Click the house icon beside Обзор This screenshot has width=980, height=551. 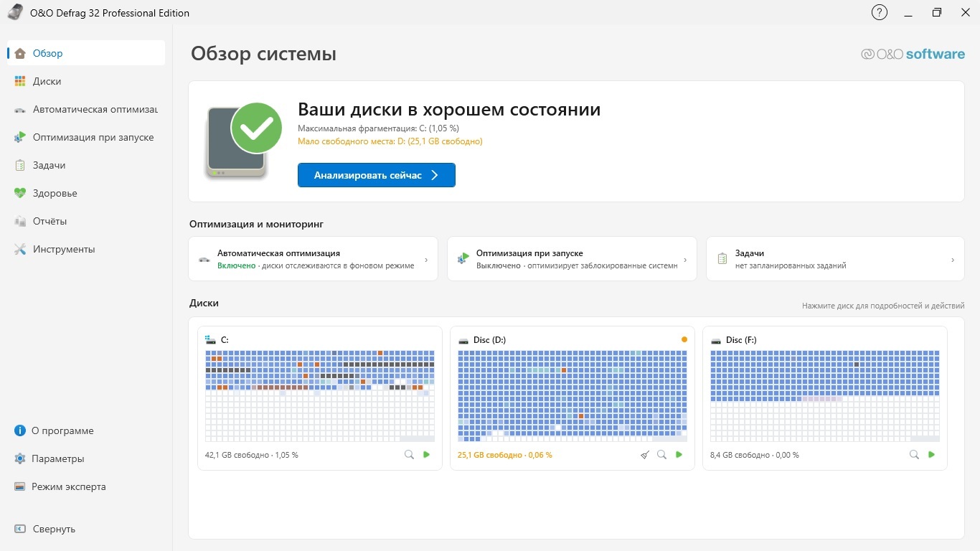(x=20, y=53)
